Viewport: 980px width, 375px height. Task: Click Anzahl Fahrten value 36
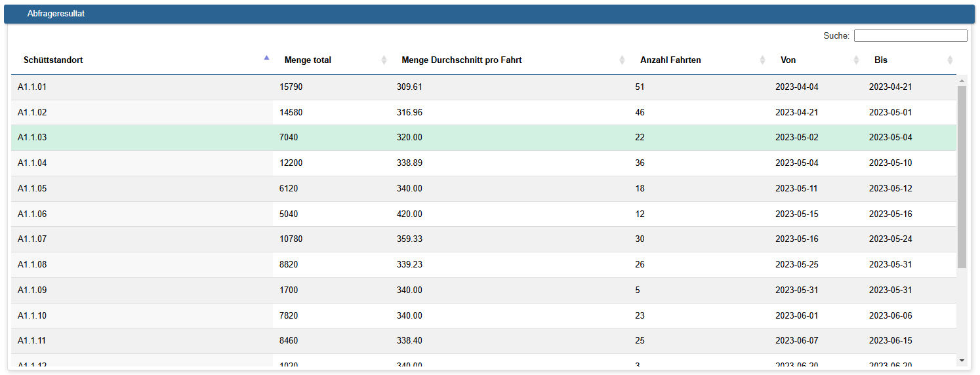640,163
